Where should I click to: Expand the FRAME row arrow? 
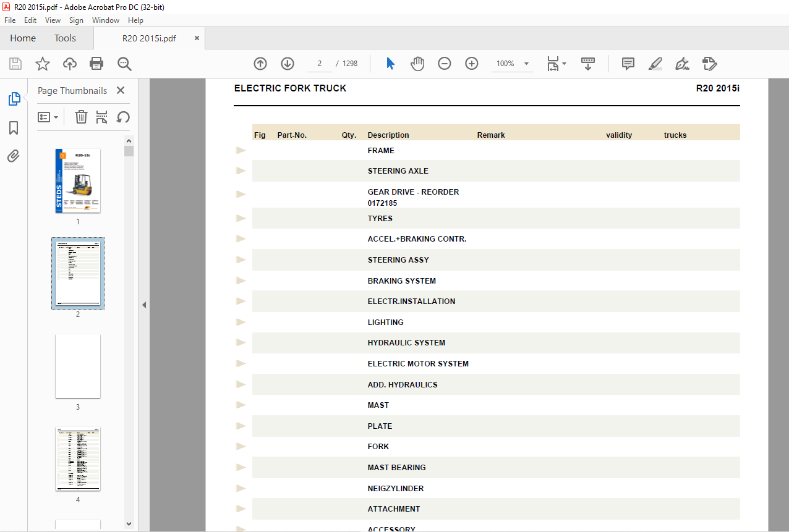pyautogui.click(x=241, y=150)
